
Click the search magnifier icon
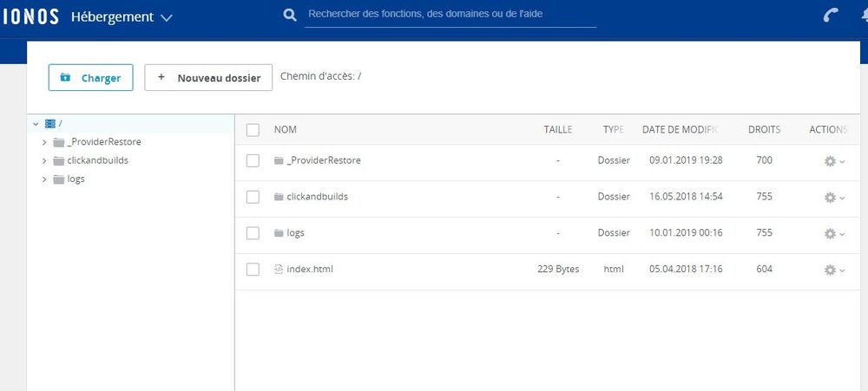pos(290,15)
